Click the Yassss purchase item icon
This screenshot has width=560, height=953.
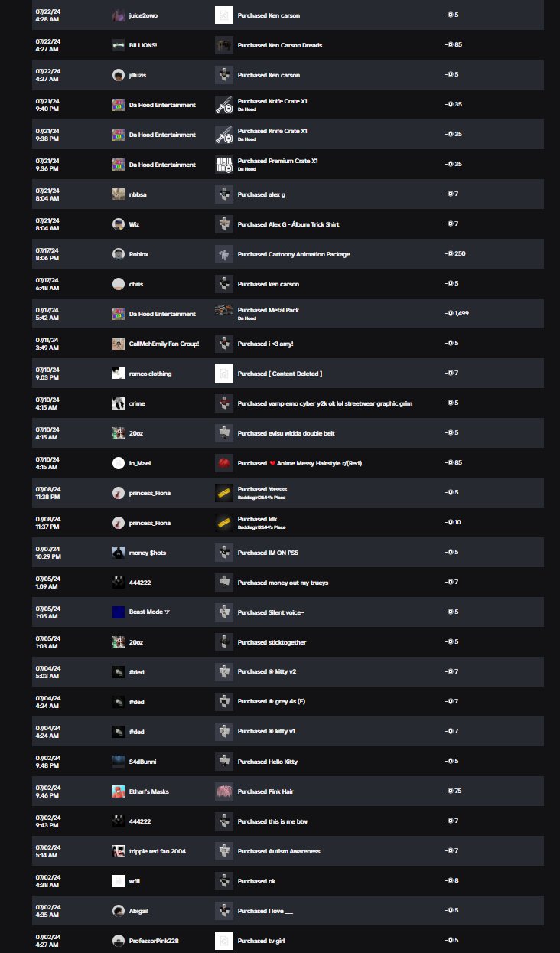pyautogui.click(x=223, y=493)
